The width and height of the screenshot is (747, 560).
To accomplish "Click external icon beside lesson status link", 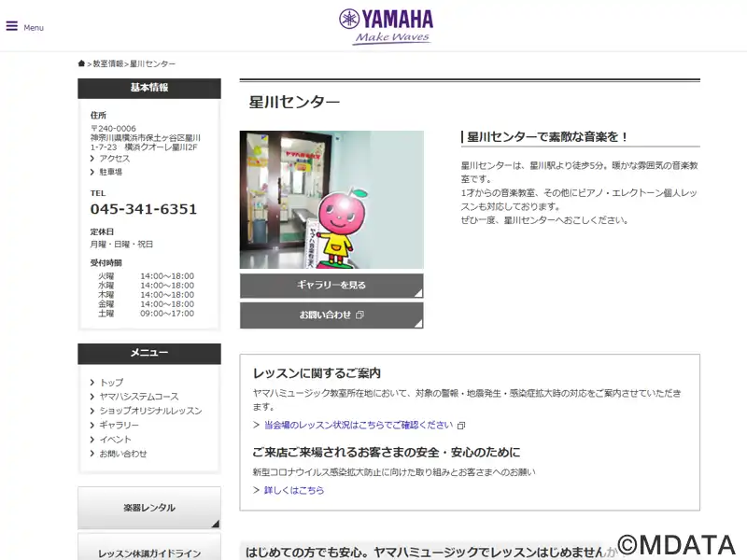I will pos(460,426).
